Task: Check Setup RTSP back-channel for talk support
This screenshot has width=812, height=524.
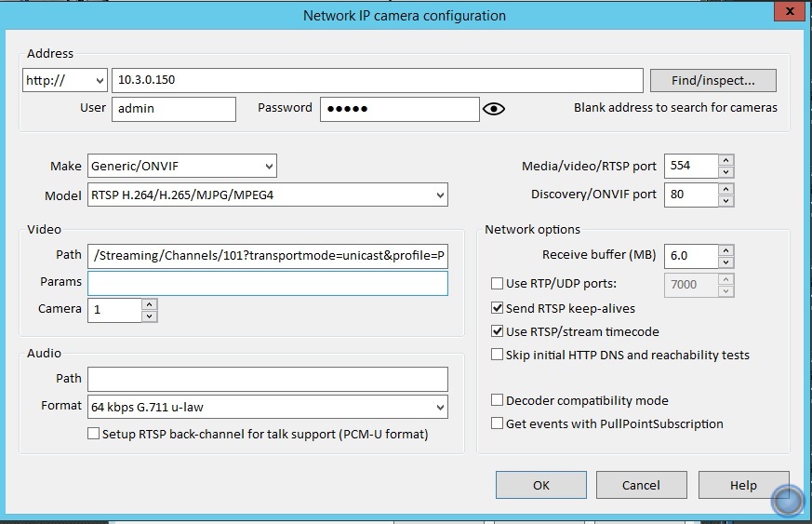Action: click(93, 434)
